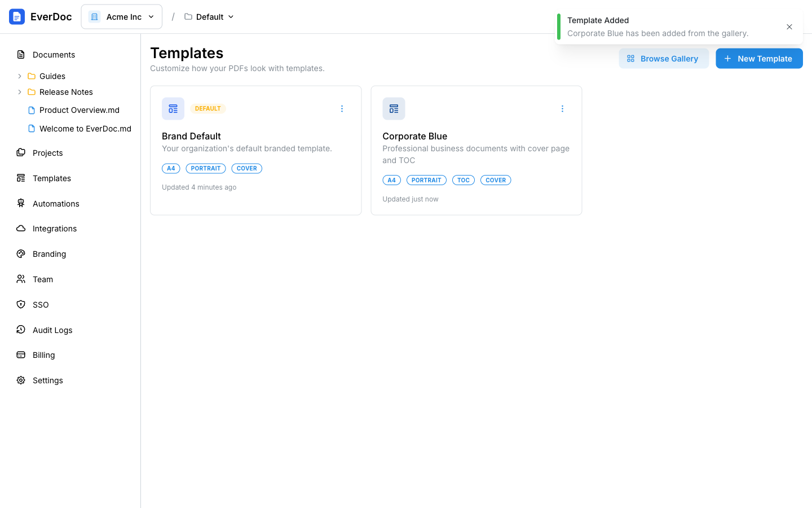This screenshot has height=508, width=812.
Task: Open Documents in the sidebar
Action: (x=54, y=55)
